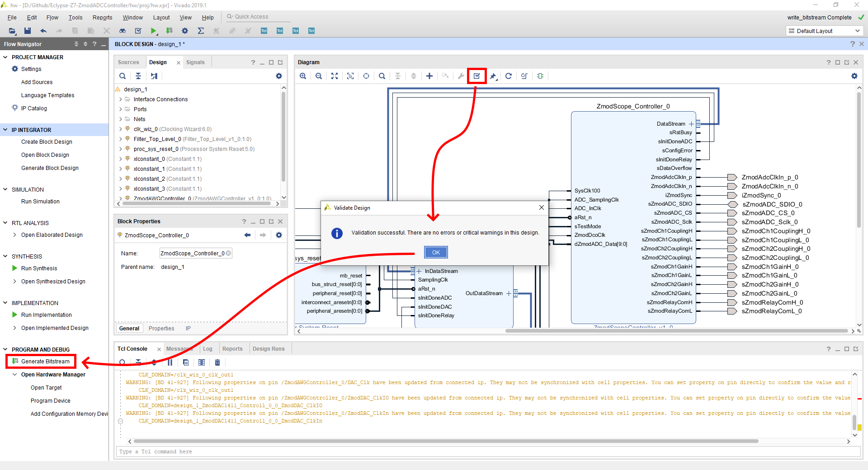This screenshot has height=470, width=868.
Task: Click Generate Bitstream in Flow Navigator
Action: click(x=45, y=362)
